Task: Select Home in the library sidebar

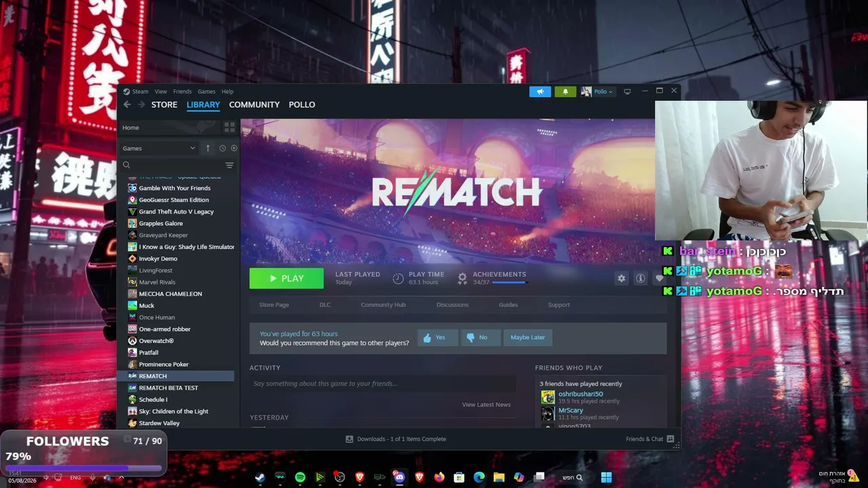Action: (x=170, y=127)
